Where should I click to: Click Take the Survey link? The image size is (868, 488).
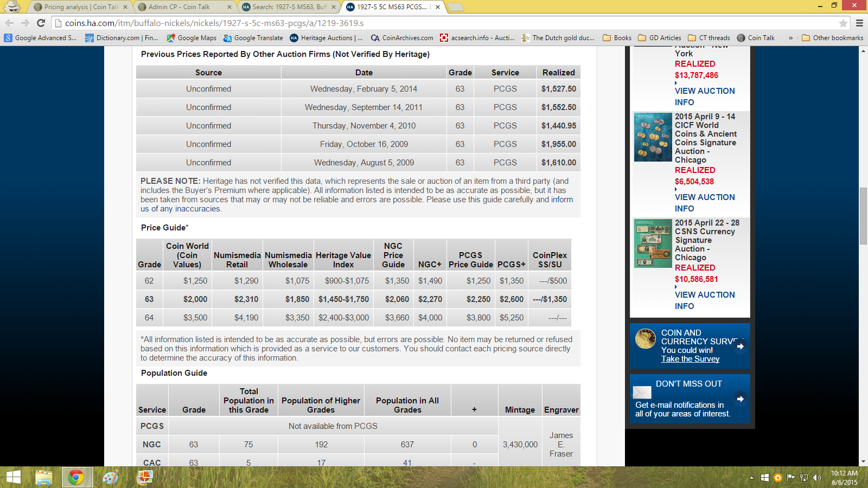tap(690, 359)
